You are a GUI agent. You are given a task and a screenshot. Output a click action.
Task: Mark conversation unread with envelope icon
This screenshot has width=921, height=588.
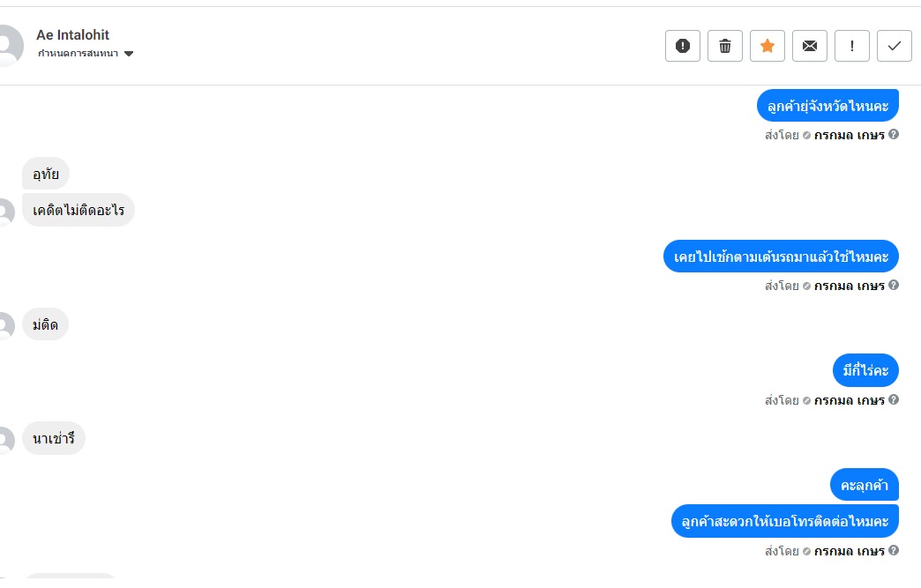(809, 46)
